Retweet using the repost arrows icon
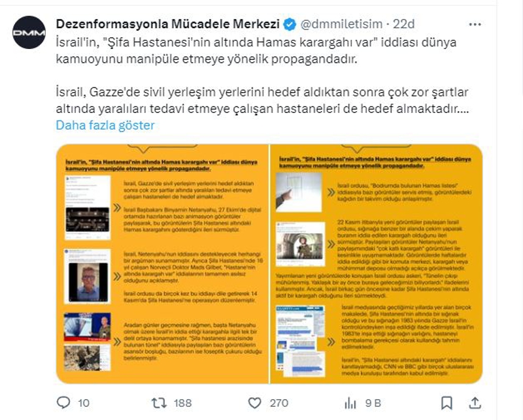This screenshot has height=420, width=523. coord(159,403)
